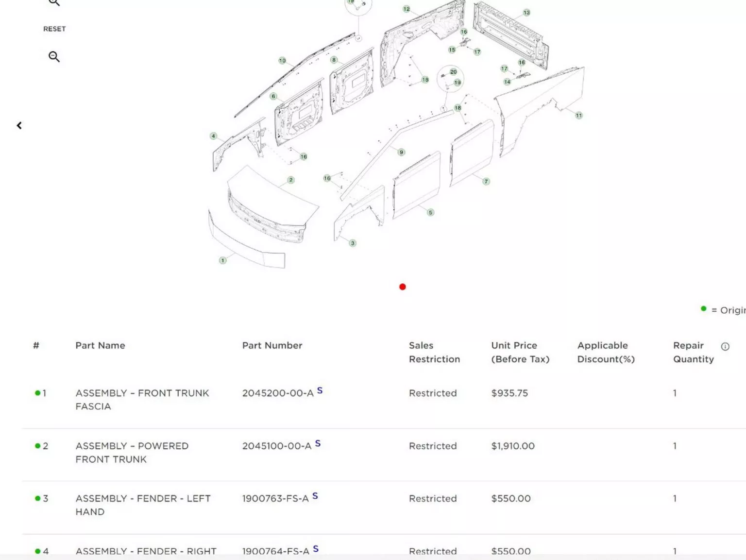Viewport: 746px width, 560px height.
Task: Select callout 1 on the parts diagram
Action: click(223, 261)
